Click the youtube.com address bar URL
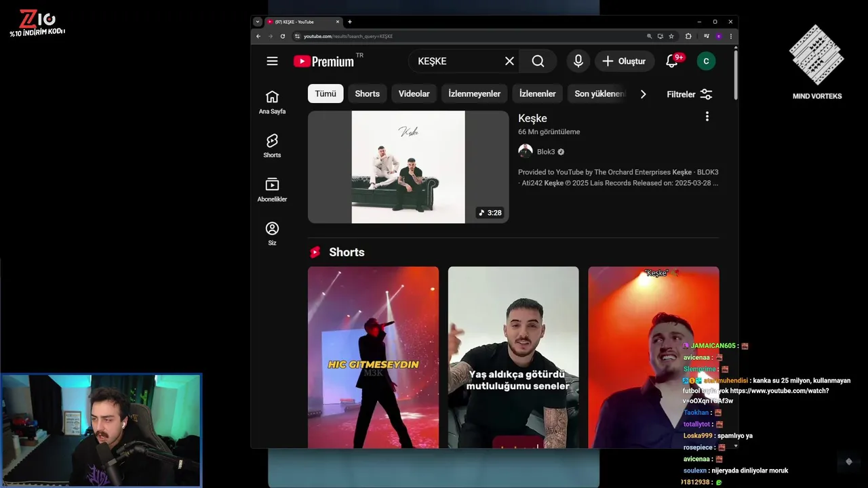868x488 pixels. [x=348, y=36]
